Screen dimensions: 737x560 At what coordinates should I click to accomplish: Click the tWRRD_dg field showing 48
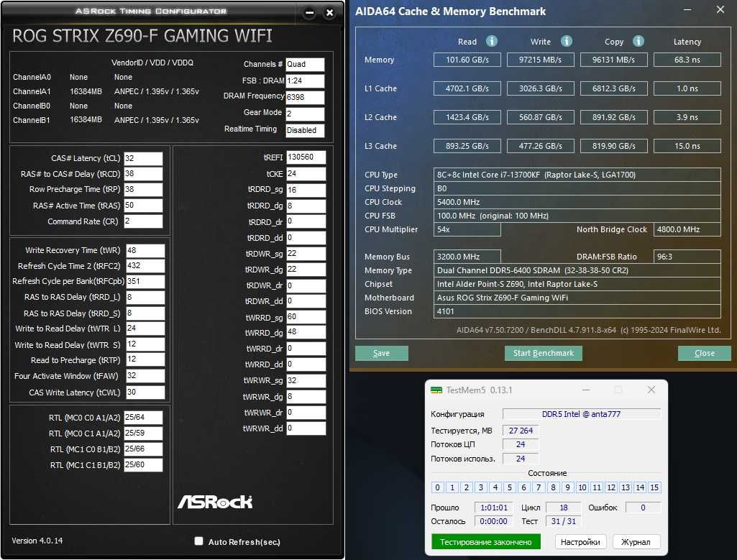[306, 332]
